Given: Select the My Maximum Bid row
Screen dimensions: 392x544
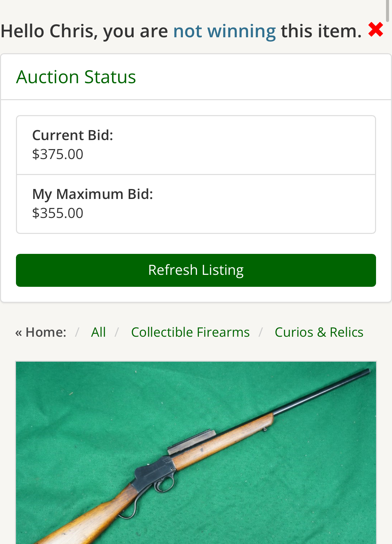Looking at the screenshot, I should (196, 204).
